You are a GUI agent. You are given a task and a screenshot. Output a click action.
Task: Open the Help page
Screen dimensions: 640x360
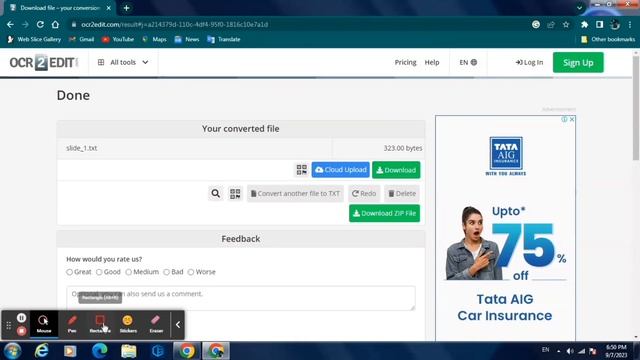(432, 62)
